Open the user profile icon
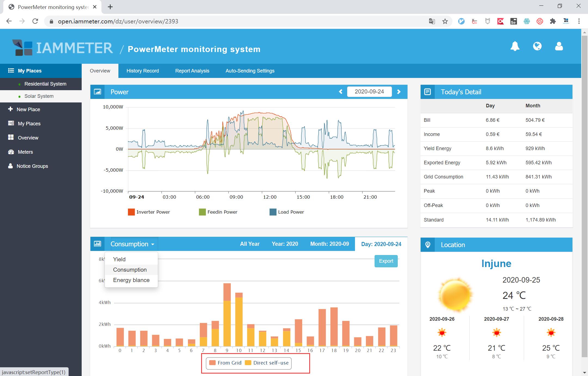This screenshot has height=376, width=588. click(x=559, y=46)
